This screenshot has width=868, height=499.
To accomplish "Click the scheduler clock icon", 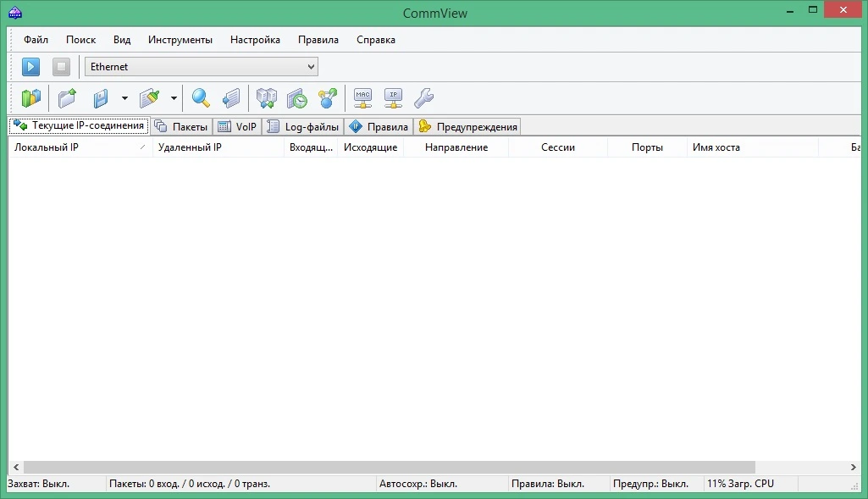I will coord(296,98).
